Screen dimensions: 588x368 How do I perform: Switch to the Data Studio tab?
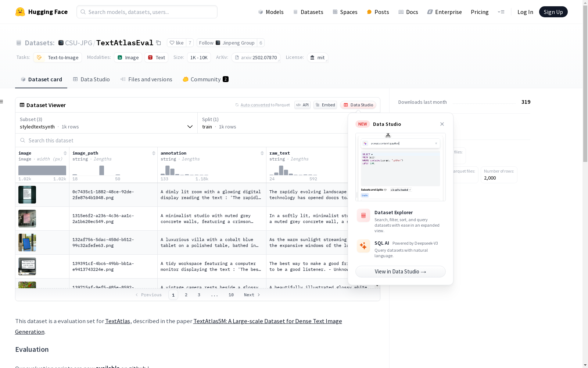(92, 79)
